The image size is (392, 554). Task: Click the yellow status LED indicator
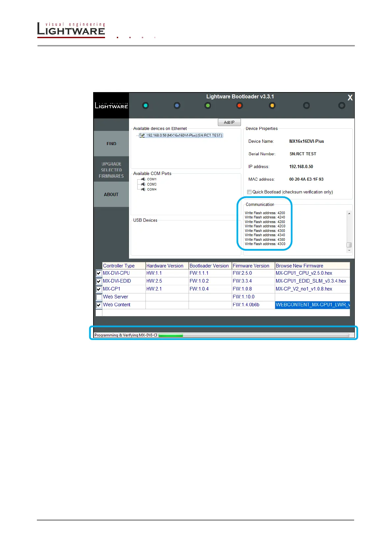(272, 106)
